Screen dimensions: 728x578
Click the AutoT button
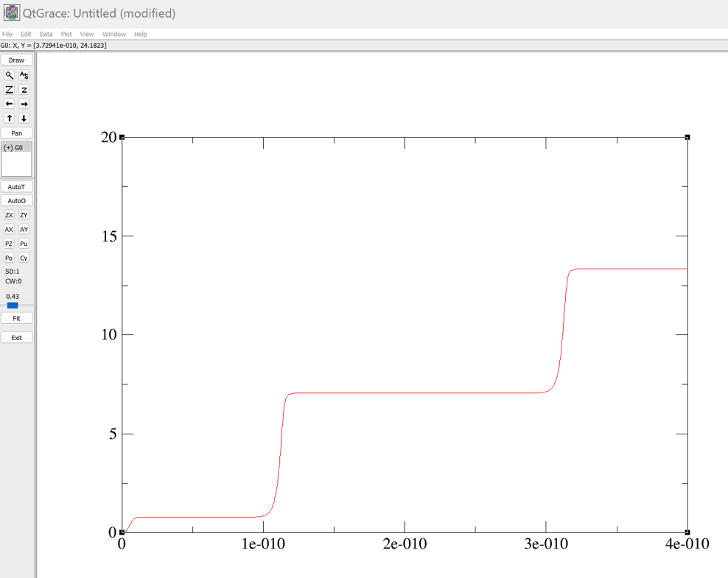(16, 187)
